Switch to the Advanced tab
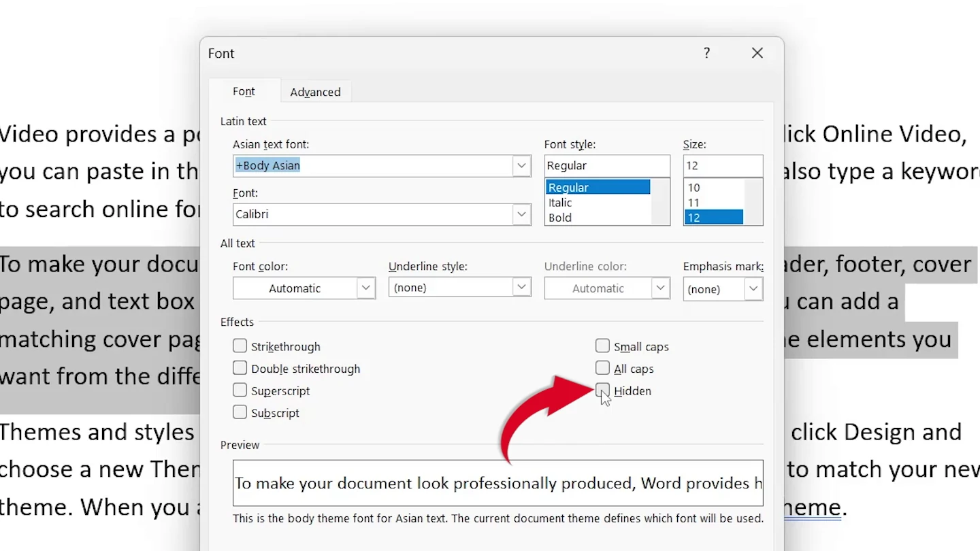This screenshot has width=980, height=551. click(315, 92)
